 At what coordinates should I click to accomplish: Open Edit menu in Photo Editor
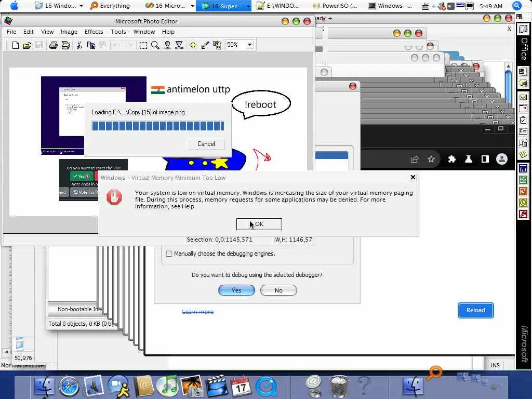tap(29, 32)
